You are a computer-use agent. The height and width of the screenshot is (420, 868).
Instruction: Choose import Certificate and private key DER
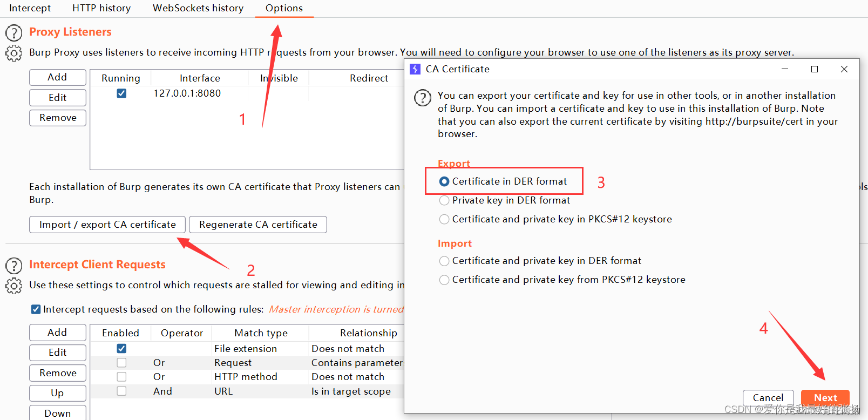pos(444,261)
